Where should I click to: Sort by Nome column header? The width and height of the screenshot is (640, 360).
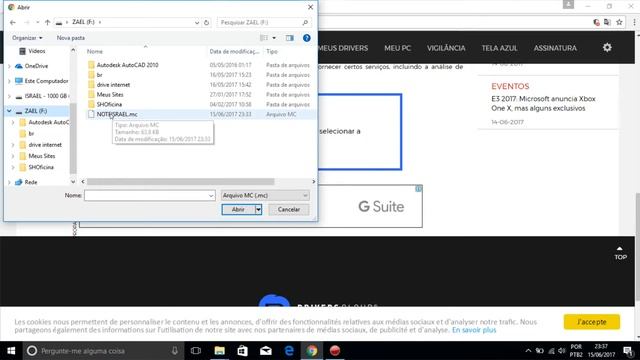click(x=95, y=51)
